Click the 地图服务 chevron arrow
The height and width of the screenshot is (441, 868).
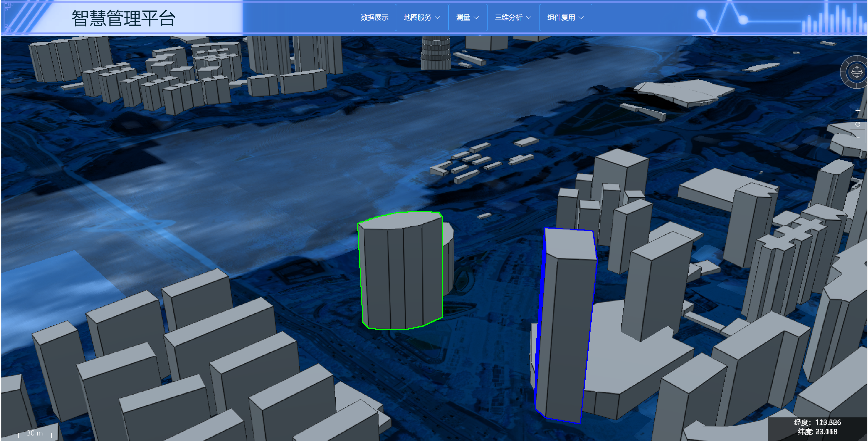point(437,18)
